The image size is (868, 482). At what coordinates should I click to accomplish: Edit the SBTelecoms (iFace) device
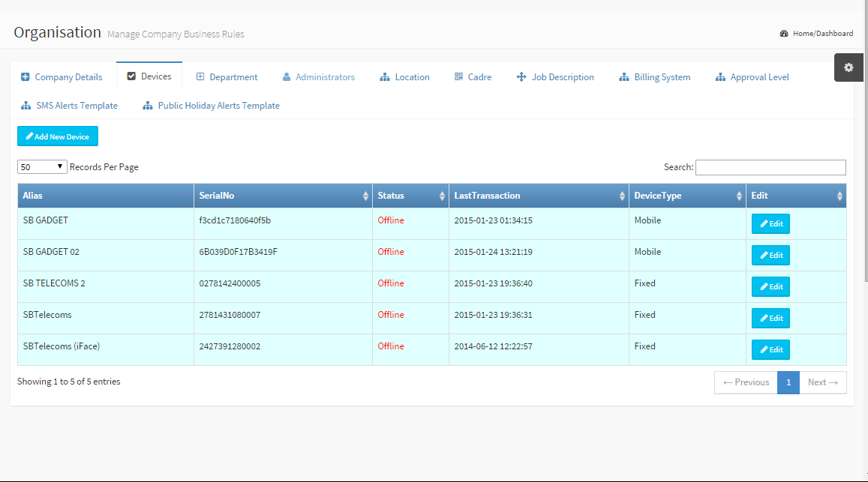tap(770, 350)
